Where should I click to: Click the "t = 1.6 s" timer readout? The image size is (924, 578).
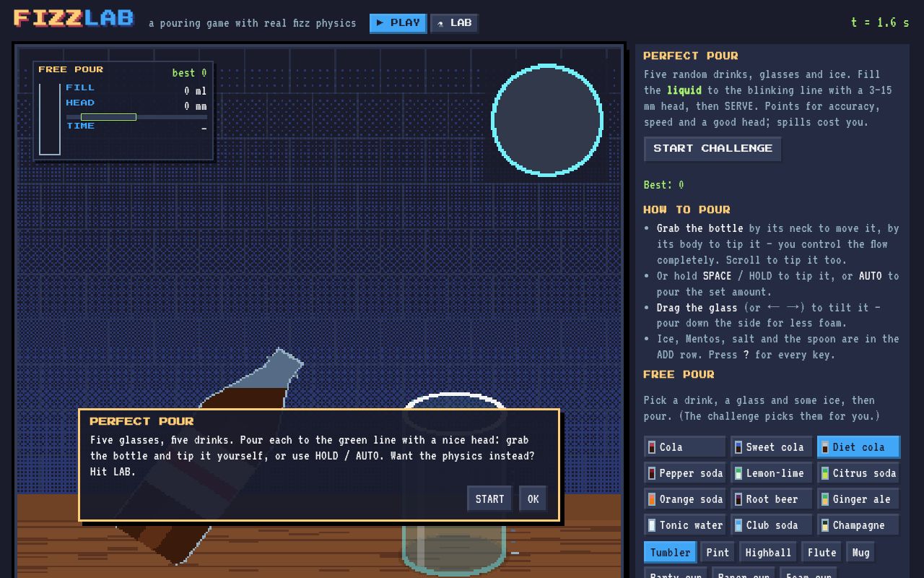pyautogui.click(x=880, y=22)
